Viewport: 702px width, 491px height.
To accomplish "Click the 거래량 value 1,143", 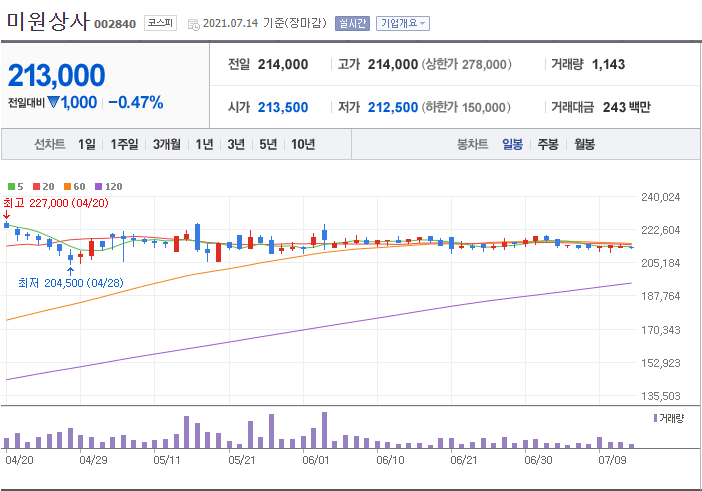I will pyautogui.click(x=608, y=64).
